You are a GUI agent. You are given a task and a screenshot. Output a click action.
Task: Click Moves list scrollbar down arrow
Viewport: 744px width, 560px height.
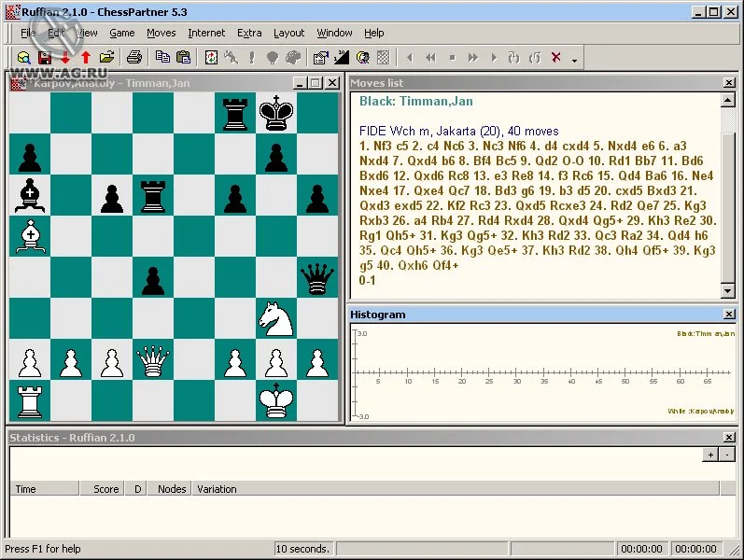[x=728, y=290]
